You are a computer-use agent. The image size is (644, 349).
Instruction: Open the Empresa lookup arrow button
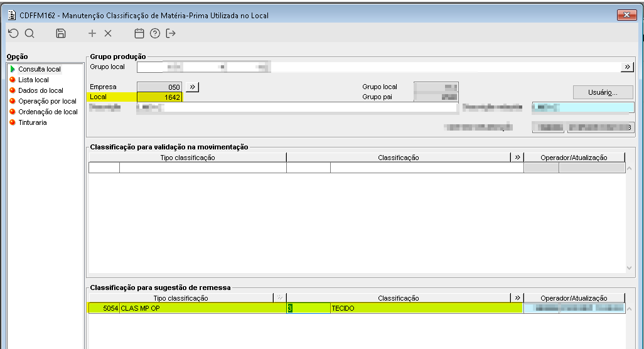coord(192,87)
